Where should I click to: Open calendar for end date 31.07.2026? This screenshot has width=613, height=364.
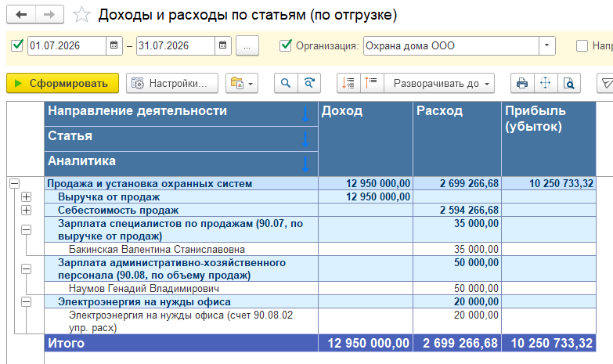[223, 45]
